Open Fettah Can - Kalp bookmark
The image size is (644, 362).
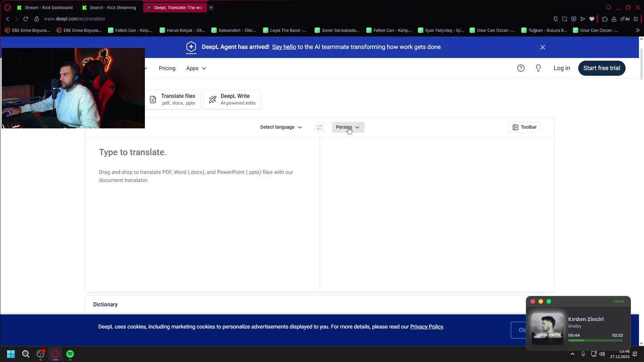point(130,31)
